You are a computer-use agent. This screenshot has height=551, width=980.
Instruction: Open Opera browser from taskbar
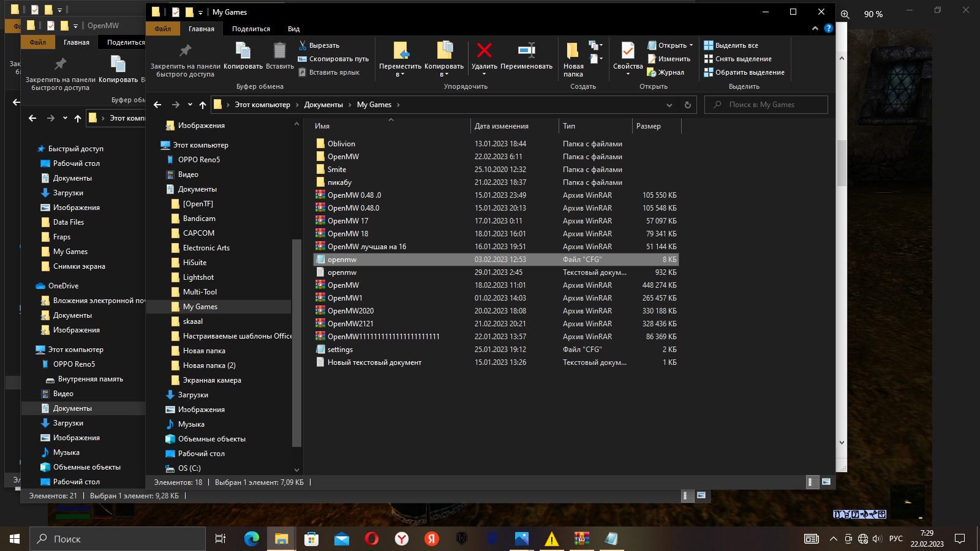point(371,539)
